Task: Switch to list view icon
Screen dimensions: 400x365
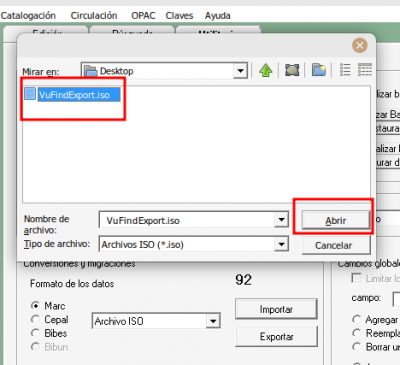Action: click(345, 70)
